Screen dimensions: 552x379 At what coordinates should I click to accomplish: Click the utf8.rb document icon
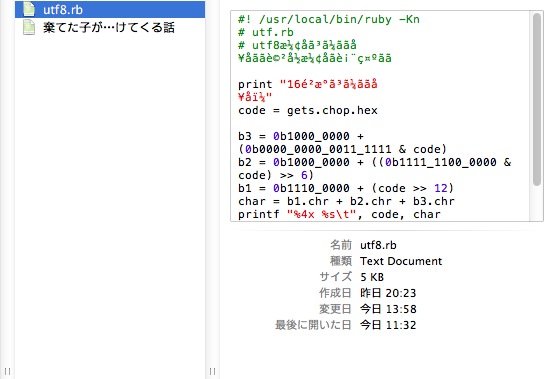29,10
